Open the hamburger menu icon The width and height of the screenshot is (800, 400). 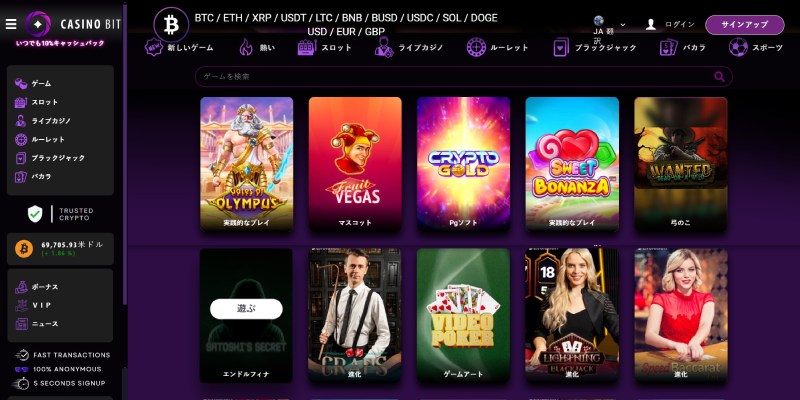[x=11, y=24]
